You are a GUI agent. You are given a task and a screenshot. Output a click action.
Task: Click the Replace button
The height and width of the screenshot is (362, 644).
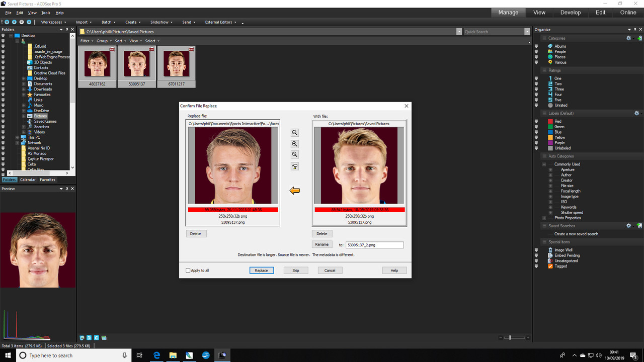tap(261, 270)
